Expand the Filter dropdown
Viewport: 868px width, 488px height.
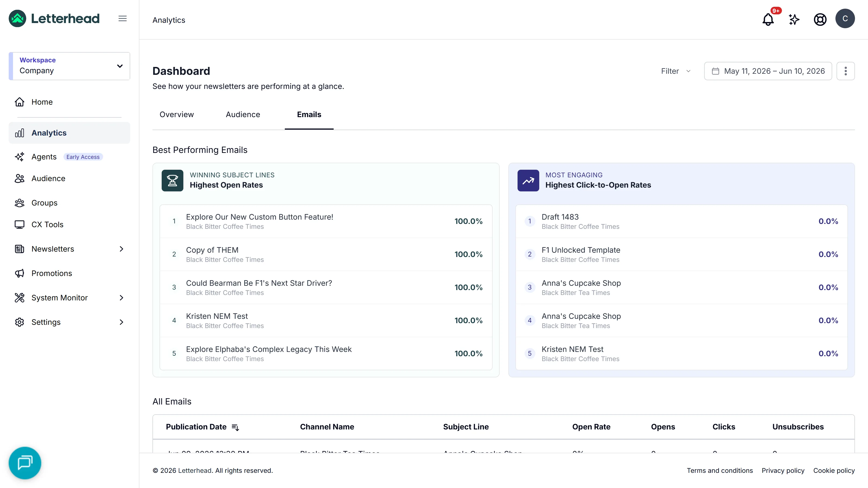click(676, 71)
